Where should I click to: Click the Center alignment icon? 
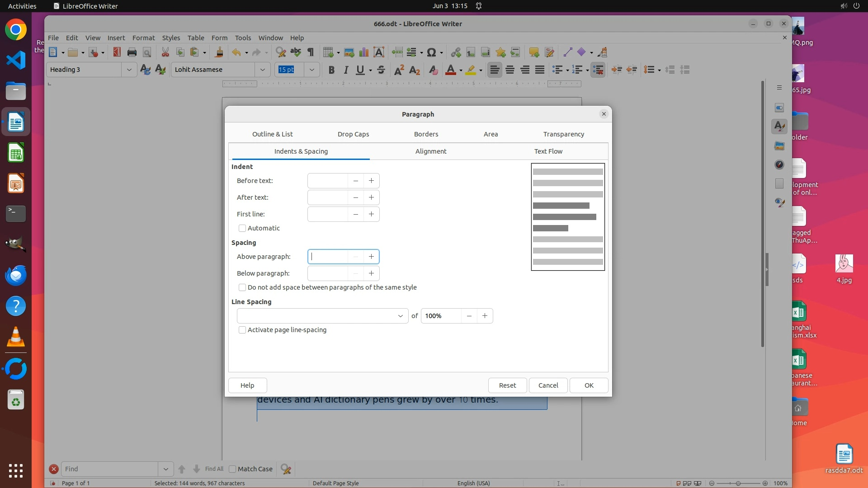(510, 70)
